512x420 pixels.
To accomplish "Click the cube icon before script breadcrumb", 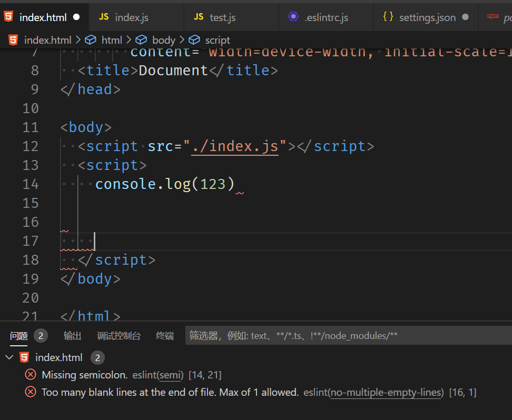I will coord(194,40).
